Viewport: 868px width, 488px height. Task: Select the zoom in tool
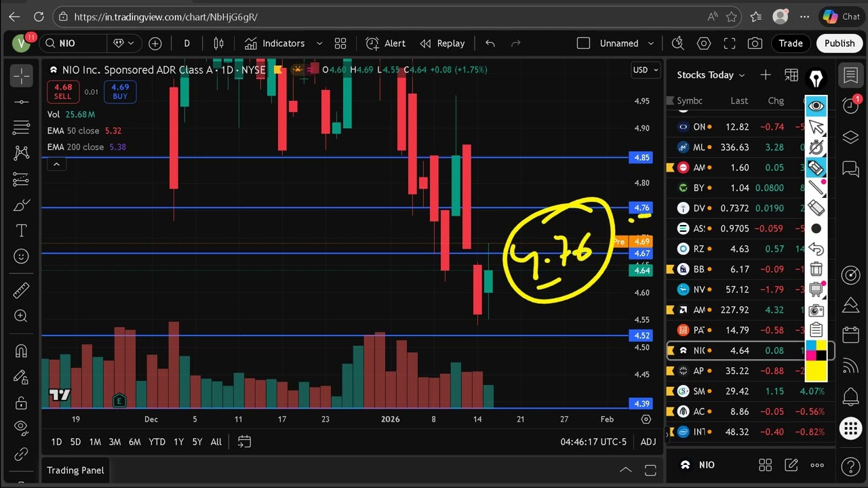coord(21,316)
